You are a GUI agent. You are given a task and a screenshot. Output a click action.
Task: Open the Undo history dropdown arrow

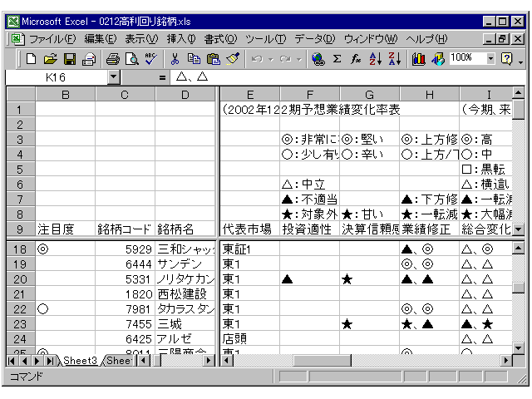click(271, 59)
